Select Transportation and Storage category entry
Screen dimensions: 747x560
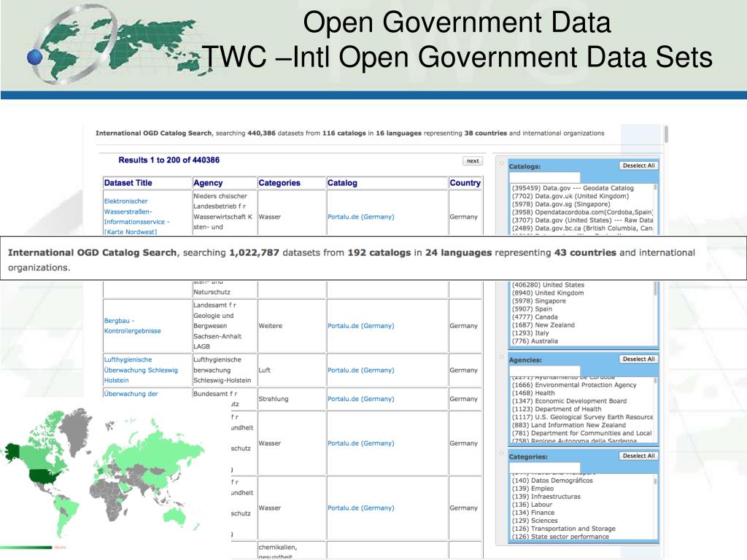point(564,529)
